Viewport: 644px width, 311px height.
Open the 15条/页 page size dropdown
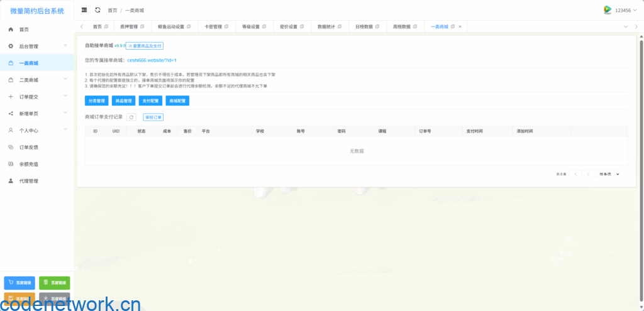(609, 173)
